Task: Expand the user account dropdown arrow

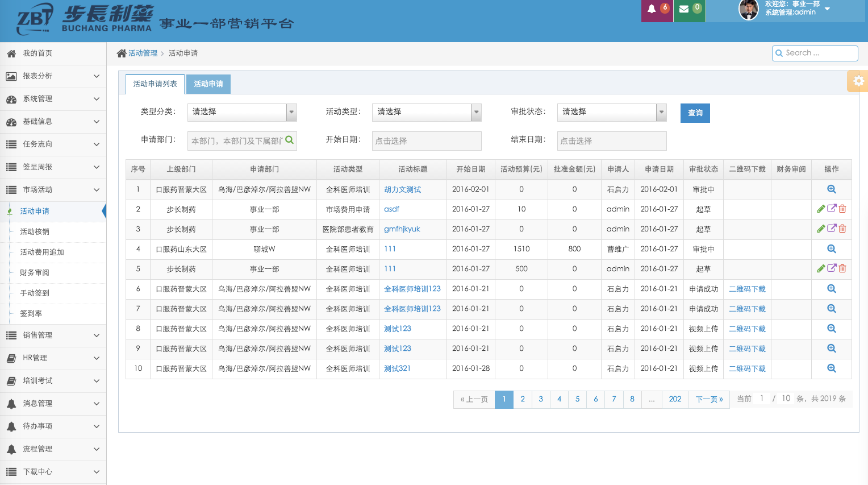Action: point(827,9)
